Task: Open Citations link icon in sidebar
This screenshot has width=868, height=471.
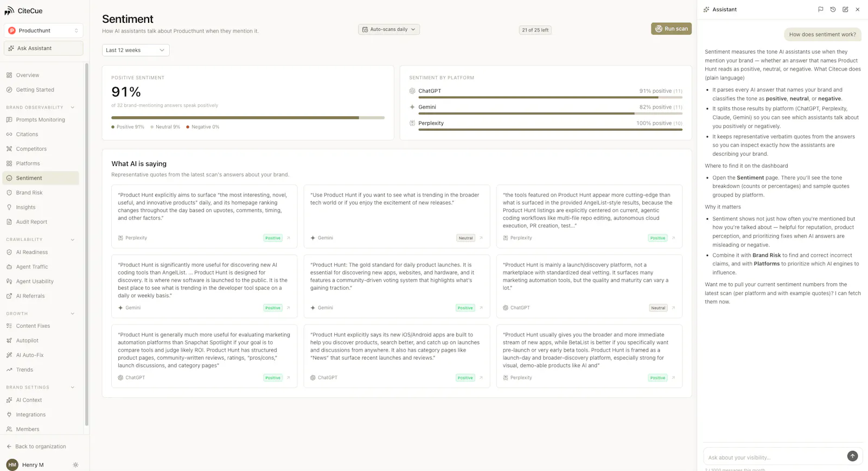Action: pyautogui.click(x=9, y=135)
